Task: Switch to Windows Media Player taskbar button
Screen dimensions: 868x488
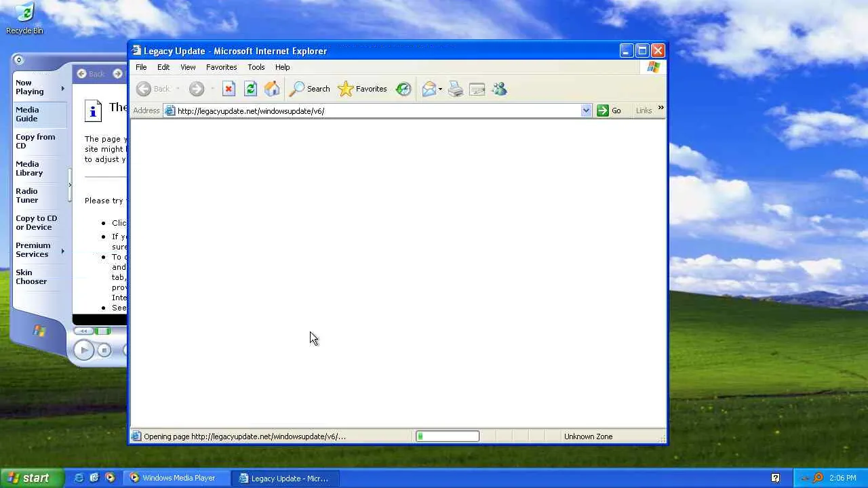Action: (177, 478)
